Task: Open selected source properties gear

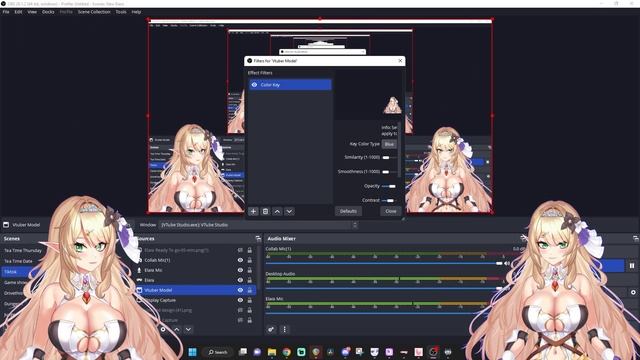Action: coord(163,329)
